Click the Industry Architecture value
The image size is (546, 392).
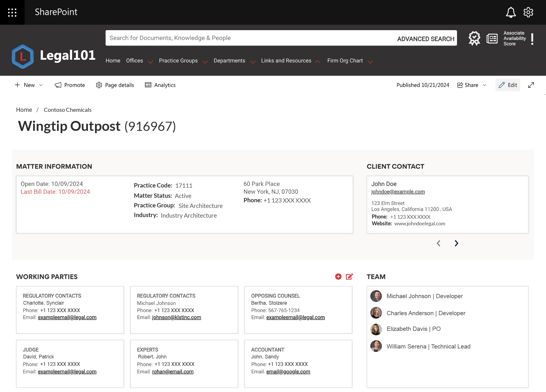point(189,216)
